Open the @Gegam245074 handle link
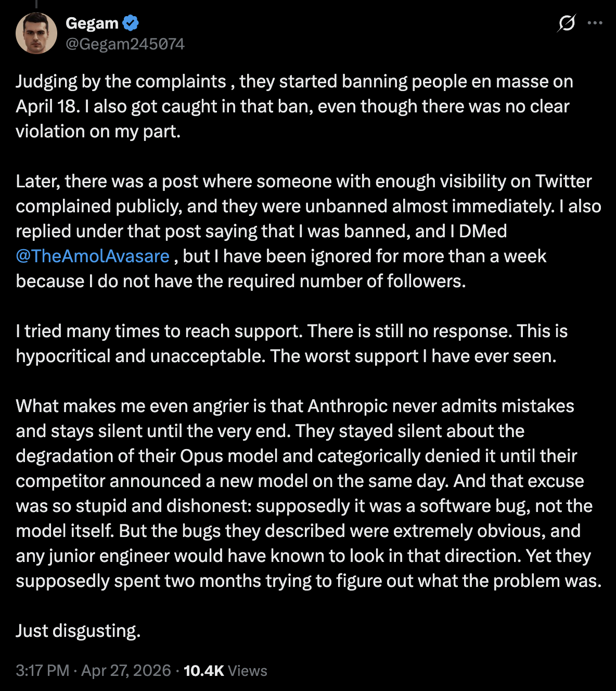The height and width of the screenshot is (691, 616). [x=125, y=44]
